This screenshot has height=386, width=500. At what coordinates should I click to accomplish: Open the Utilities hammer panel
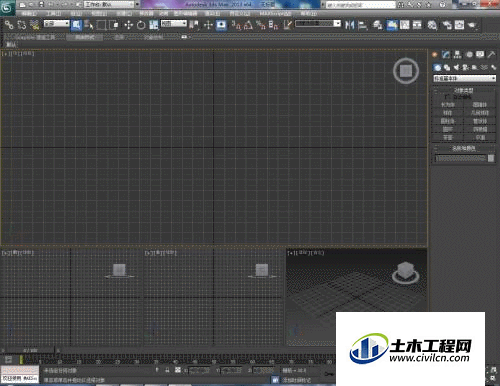(491, 54)
